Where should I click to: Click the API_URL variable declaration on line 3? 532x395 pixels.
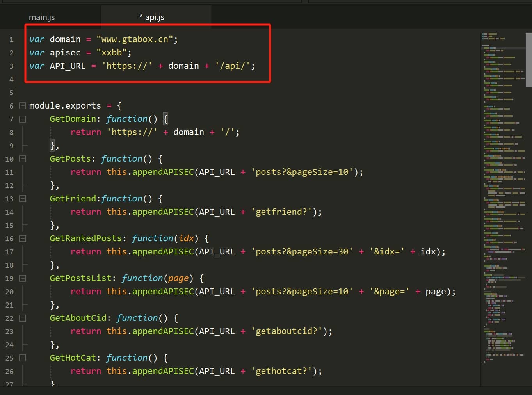tap(68, 66)
